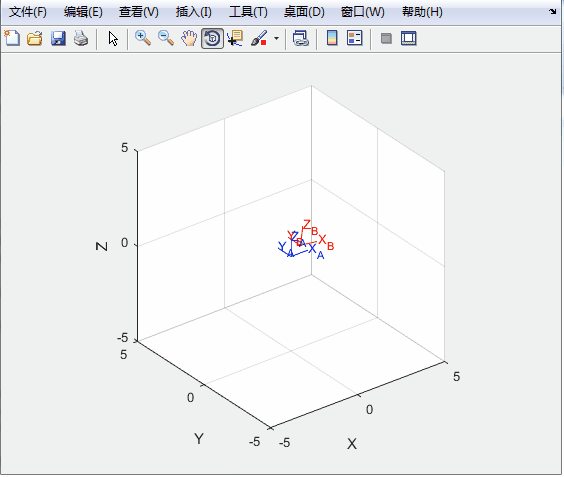Click the Hide Plot Tools icon
Viewport: 564px width, 477px height.
pos(386,38)
